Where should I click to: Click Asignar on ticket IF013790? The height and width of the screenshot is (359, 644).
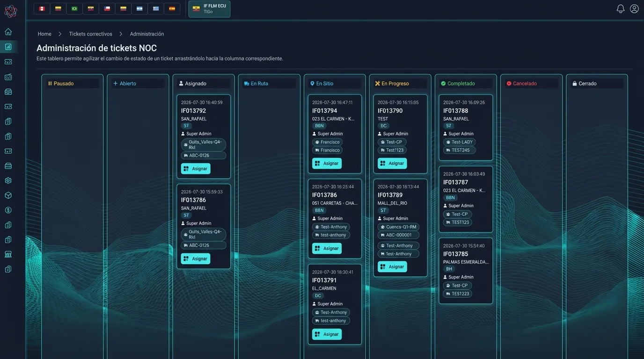click(x=392, y=163)
